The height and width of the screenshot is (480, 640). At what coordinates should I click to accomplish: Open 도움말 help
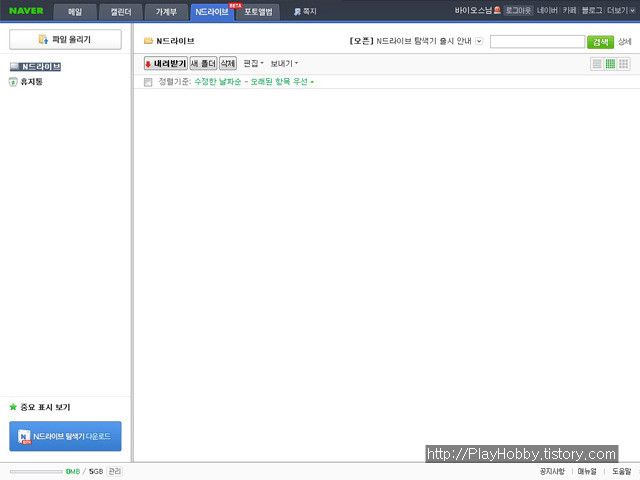(x=621, y=471)
